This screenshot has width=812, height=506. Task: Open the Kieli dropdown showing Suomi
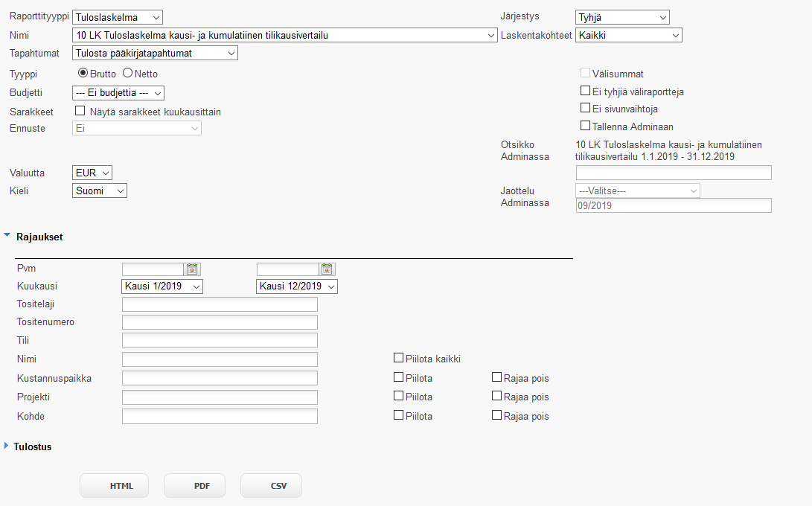point(100,190)
